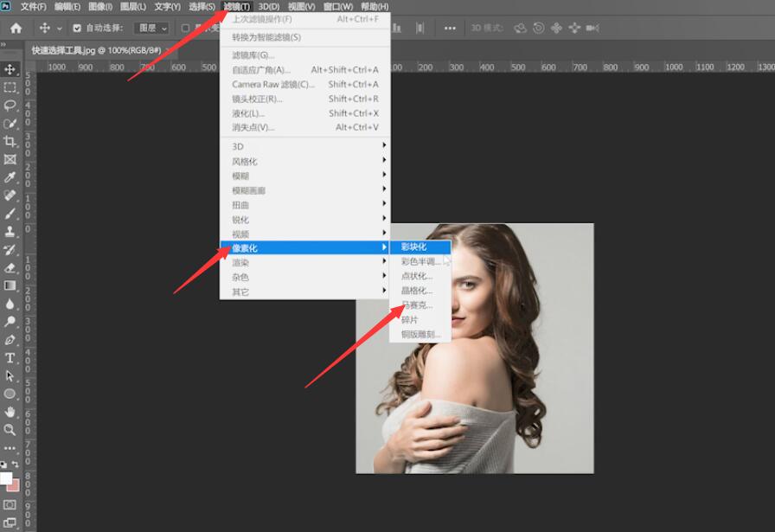Click the 3D pan camera icon
Image resolution: width=775 pixels, height=532 pixels.
click(556, 29)
